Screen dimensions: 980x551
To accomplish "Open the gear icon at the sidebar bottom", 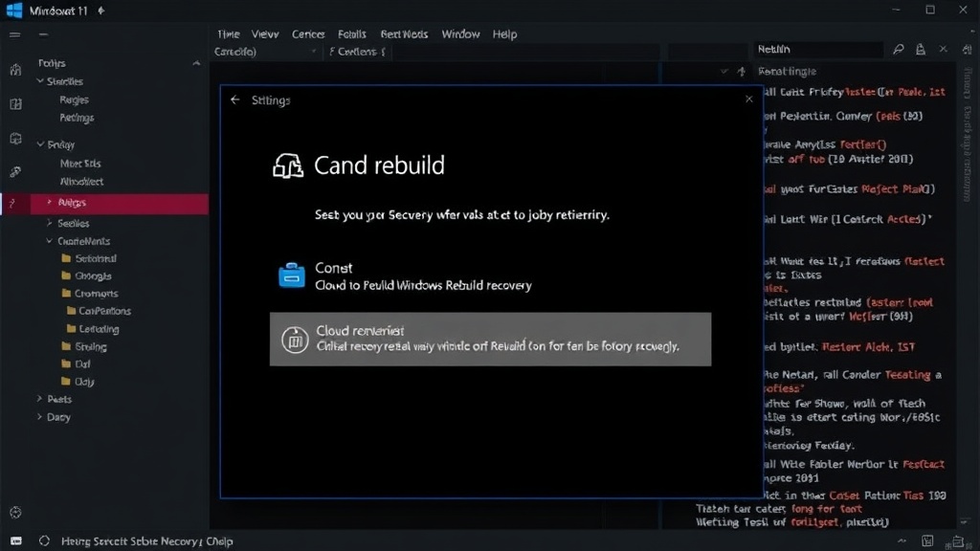I will point(15,513).
